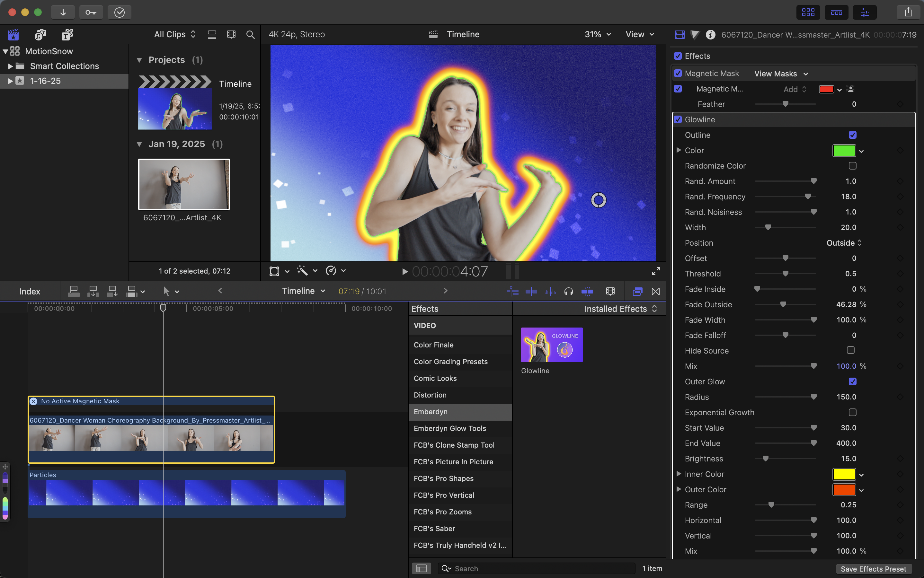Uncheck the Outer Glow checkbox
The height and width of the screenshot is (578, 924).
coord(852,381)
